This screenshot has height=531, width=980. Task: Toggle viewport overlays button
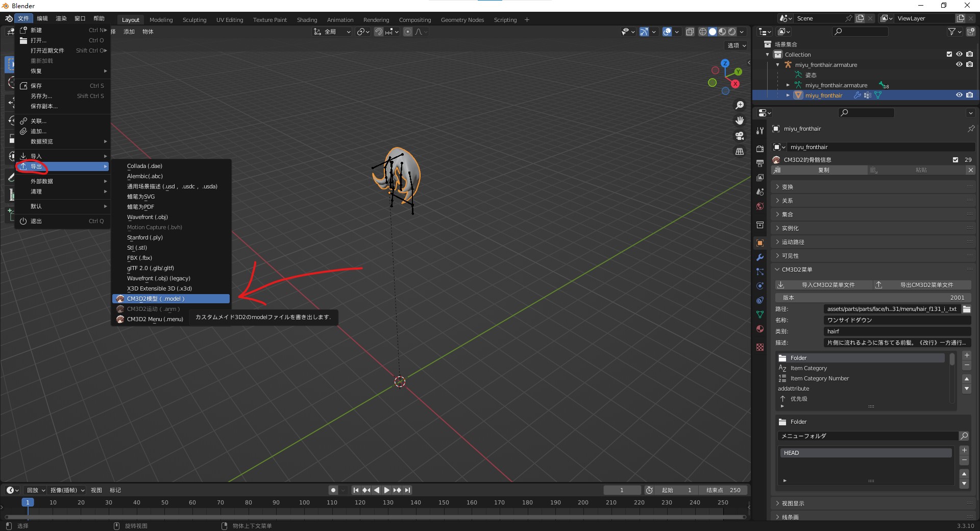coord(667,32)
